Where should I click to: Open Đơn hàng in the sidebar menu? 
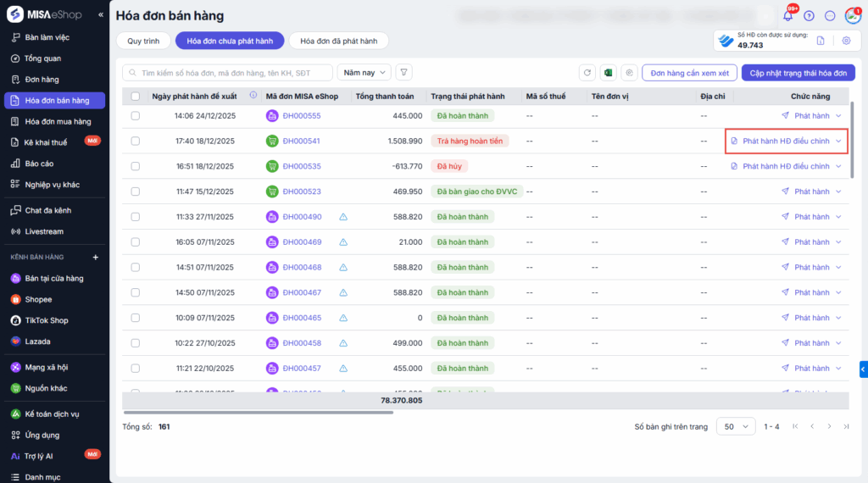(x=42, y=80)
